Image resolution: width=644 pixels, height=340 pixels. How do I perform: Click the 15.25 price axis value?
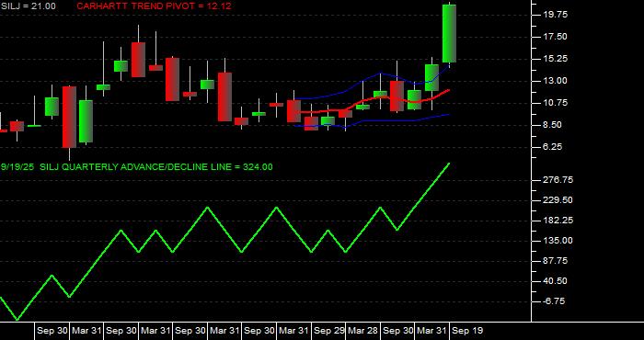(x=555, y=59)
